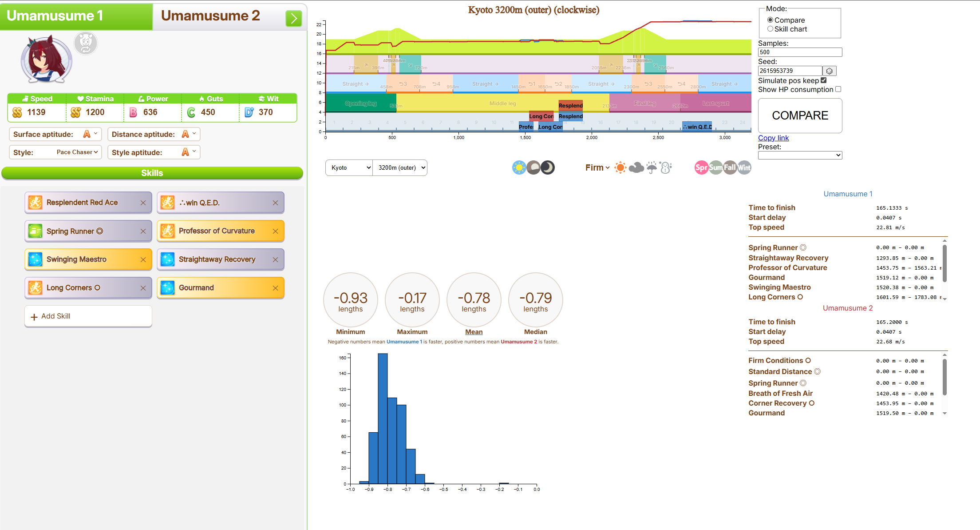This screenshot has height=530, width=980.
Task: Click the Umamusume 1 skill list scrollbar
Action: pyautogui.click(x=944, y=263)
